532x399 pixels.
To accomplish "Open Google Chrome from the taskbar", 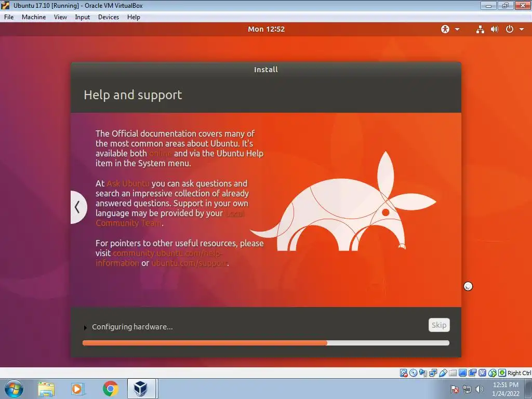I will (110, 389).
